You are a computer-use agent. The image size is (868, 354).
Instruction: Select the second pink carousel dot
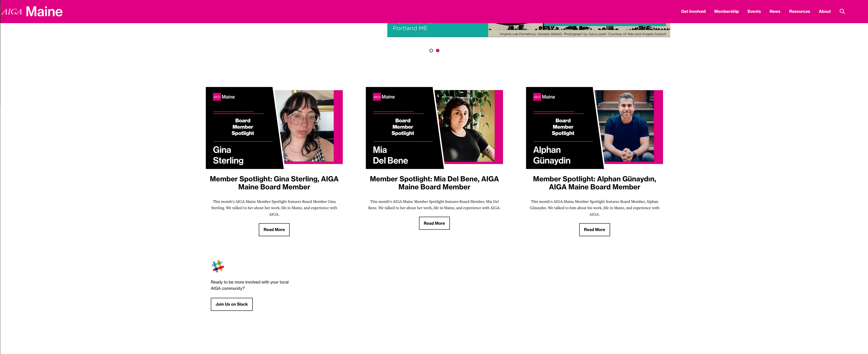click(438, 51)
